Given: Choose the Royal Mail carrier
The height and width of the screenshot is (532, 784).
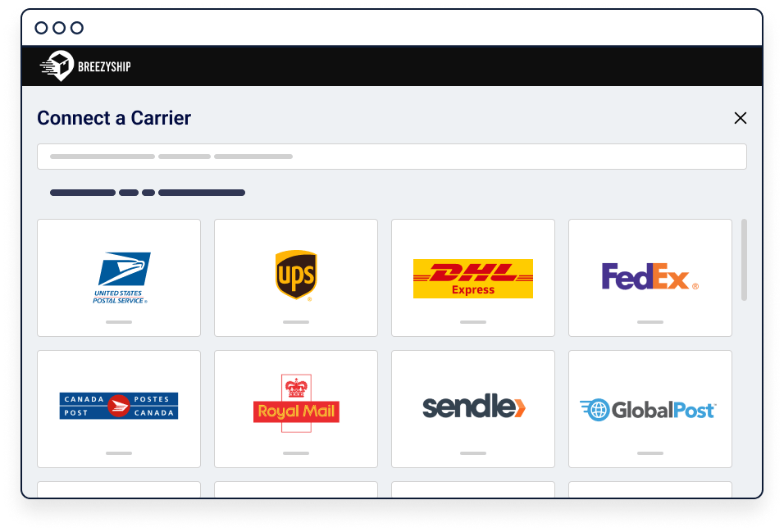Looking at the screenshot, I should pos(296,408).
